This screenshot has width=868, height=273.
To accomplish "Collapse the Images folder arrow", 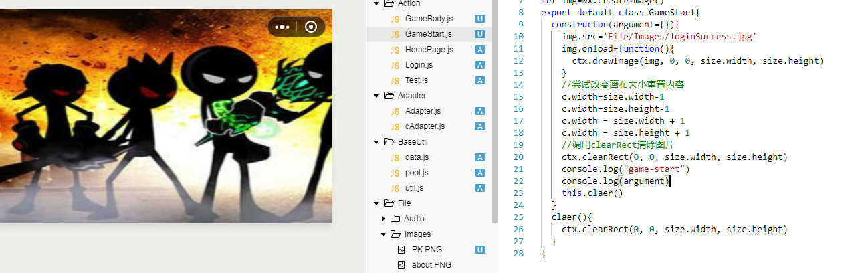I will (x=383, y=234).
